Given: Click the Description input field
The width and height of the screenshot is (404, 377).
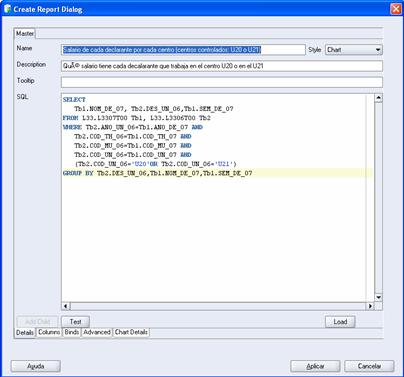Looking at the screenshot, I should (222, 66).
